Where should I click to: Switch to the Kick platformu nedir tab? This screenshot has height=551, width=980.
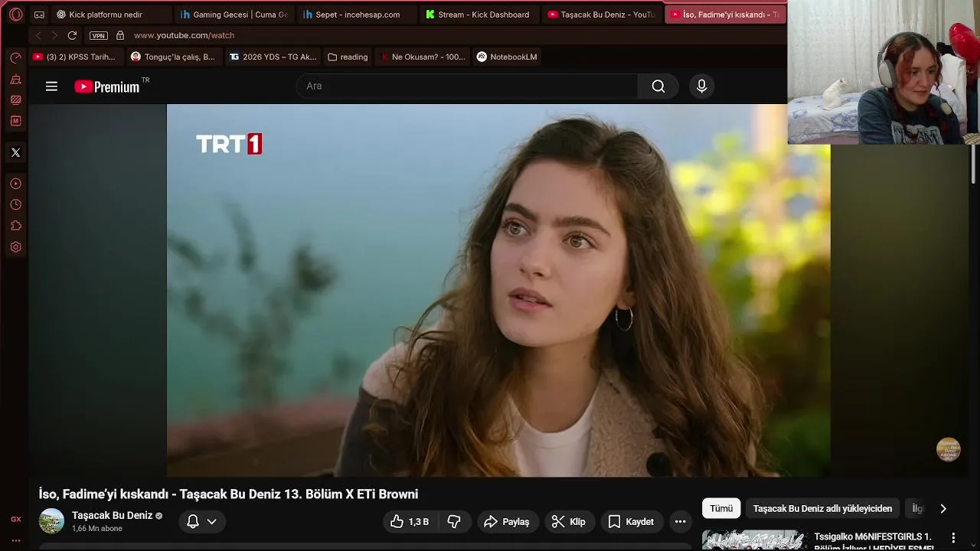(111, 15)
